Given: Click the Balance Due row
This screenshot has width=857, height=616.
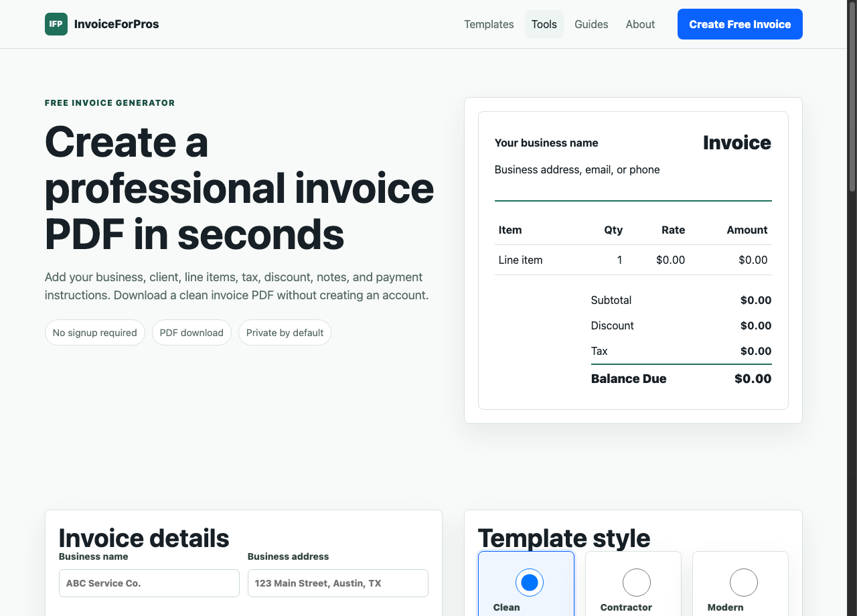Looking at the screenshot, I should coord(681,378).
